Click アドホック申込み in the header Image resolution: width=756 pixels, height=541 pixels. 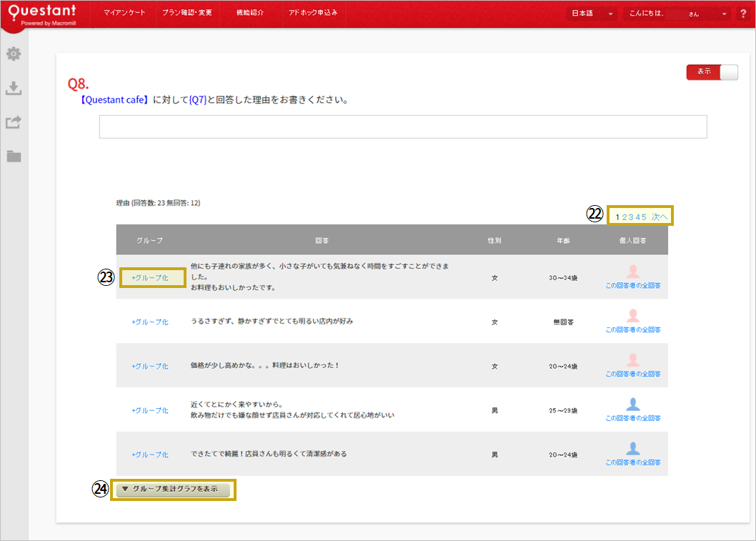(313, 12)
